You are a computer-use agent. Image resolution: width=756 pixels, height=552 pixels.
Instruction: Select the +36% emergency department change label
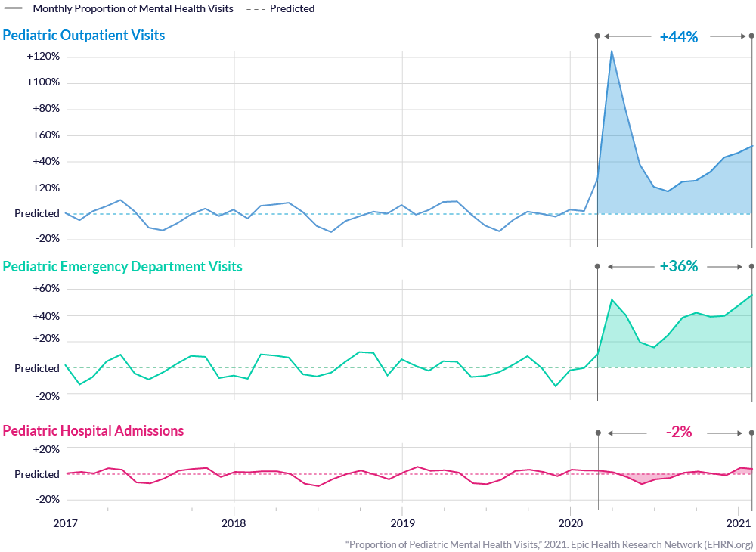679,266
